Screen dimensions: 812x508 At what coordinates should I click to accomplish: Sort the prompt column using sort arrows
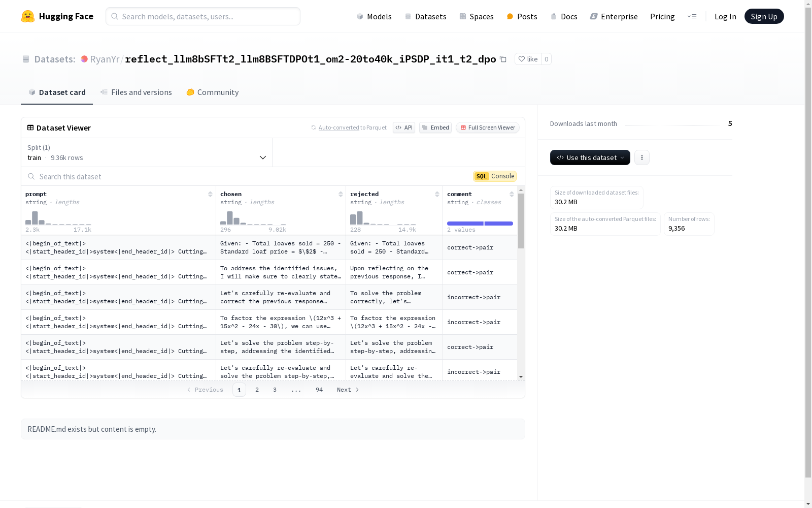tap(210, 194)
